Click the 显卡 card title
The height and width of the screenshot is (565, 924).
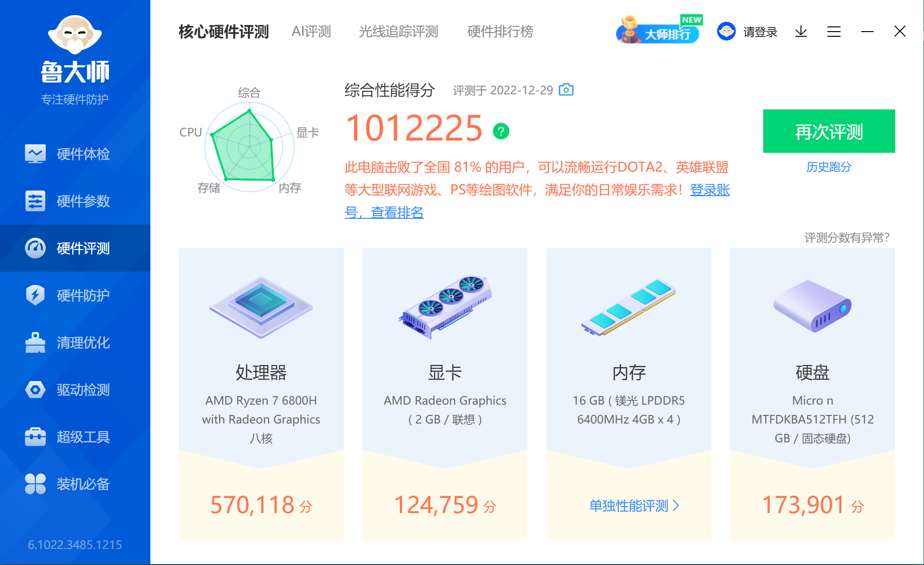click(x=445, y=373)
